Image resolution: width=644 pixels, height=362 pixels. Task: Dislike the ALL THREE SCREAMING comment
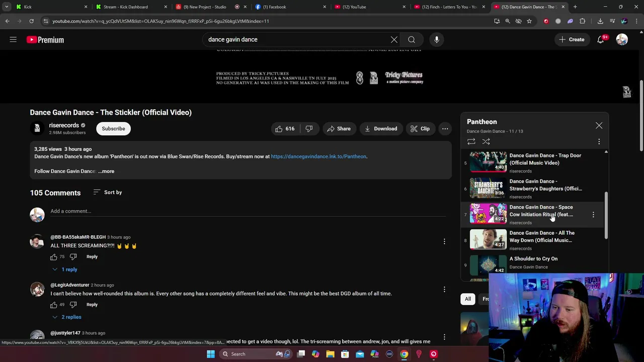[73, 257]
